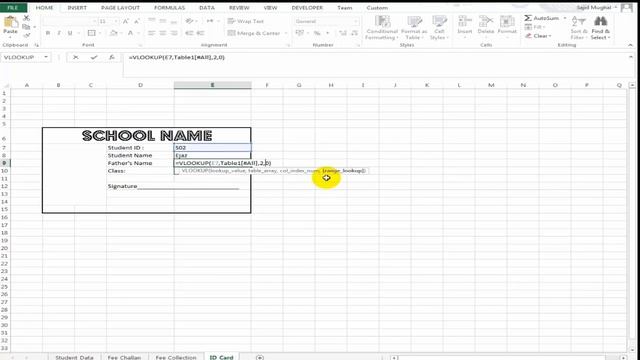Screen dimensions: 640x360
Task: Click the Cut scissors icon
Action: pos(27,18)
